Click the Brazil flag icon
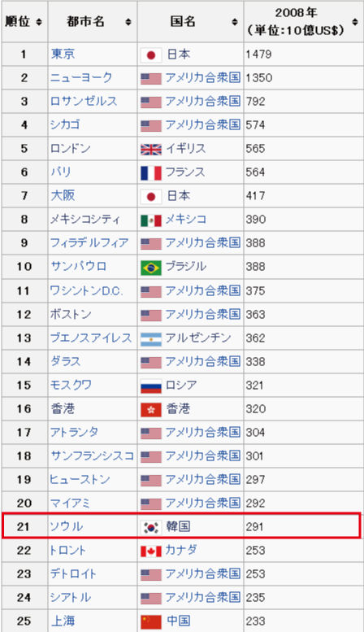This screenshot has height=632, width=364. pos(151,268)
